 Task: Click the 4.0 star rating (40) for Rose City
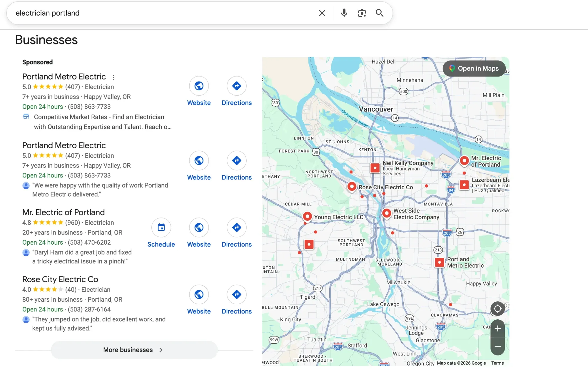click(49, 290)
